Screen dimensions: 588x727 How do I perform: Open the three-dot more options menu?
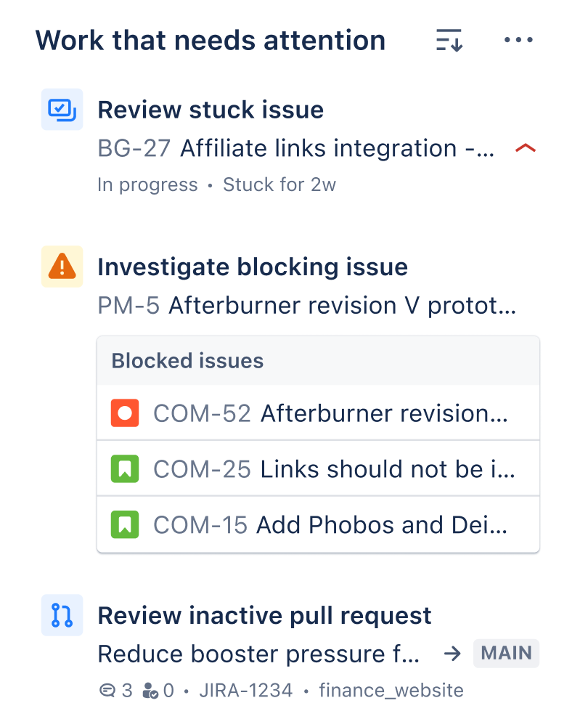(x=518, y=41)
